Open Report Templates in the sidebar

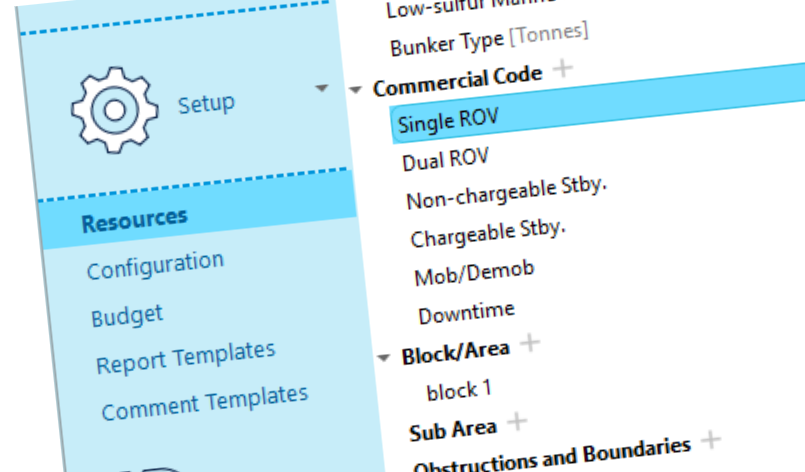pyautogui.click(x=186, y=357)
